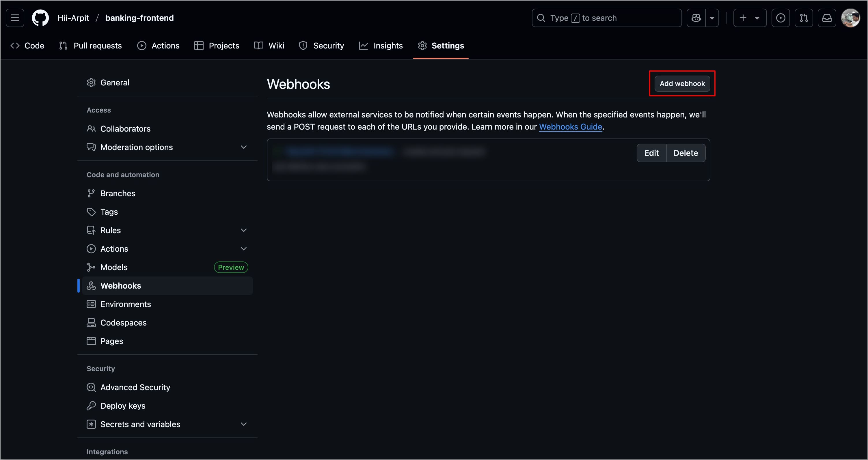Click the Add webhook button
The image size is (868, 460).
click(x=682, y=83)
